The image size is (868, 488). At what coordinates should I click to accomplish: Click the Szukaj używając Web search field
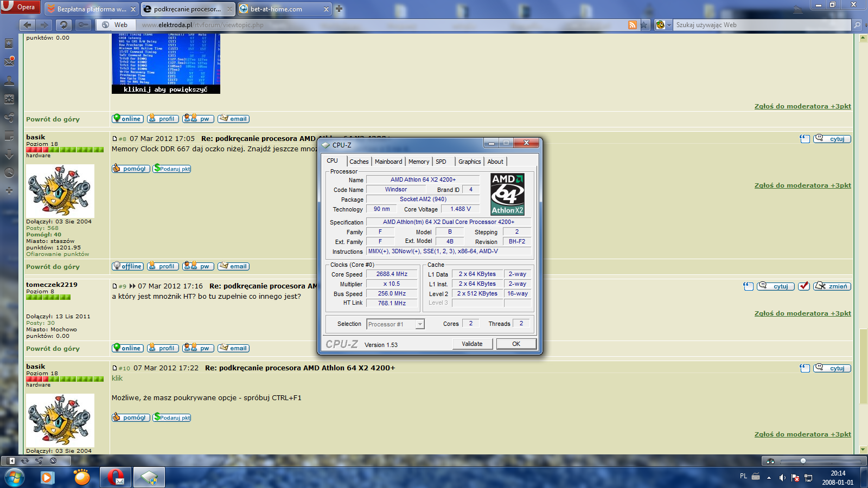[x=762, y=25]
